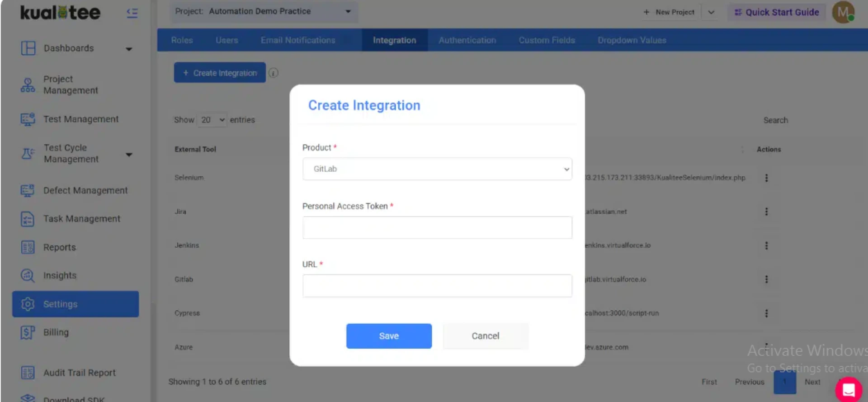This screenshot has height=402, width=868.
Task: Select the Integration tab
Action: (x=394, y=40)
